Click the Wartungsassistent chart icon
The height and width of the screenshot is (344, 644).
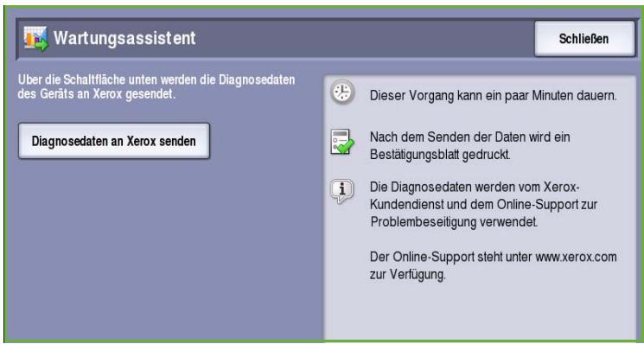coord(35,38)
